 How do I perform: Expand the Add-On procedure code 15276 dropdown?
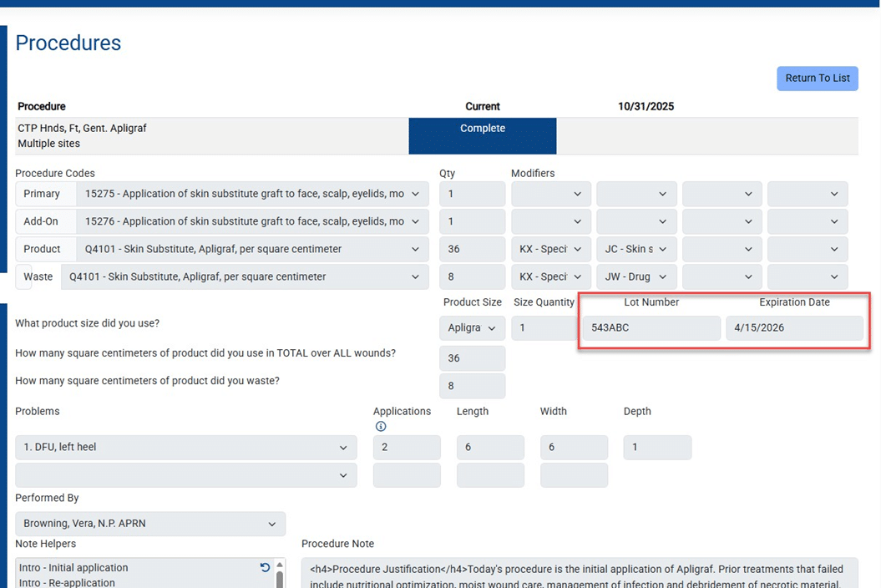251,221
